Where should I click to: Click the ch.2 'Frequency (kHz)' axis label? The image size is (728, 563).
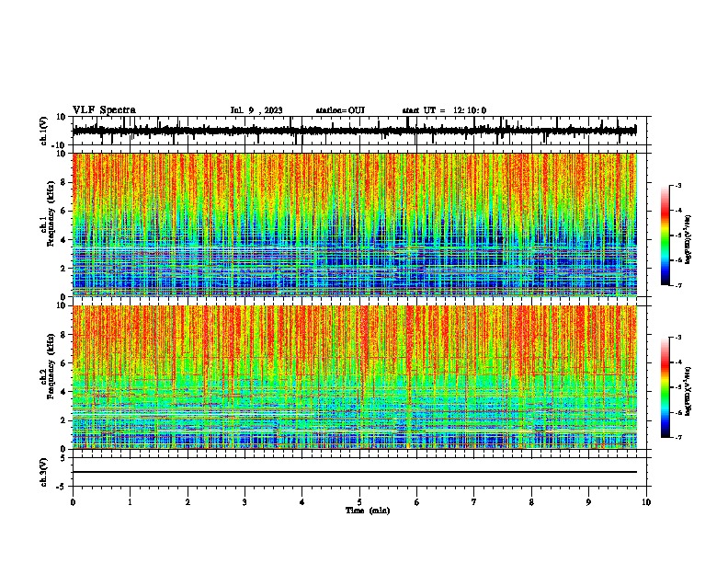coord(51,365)
